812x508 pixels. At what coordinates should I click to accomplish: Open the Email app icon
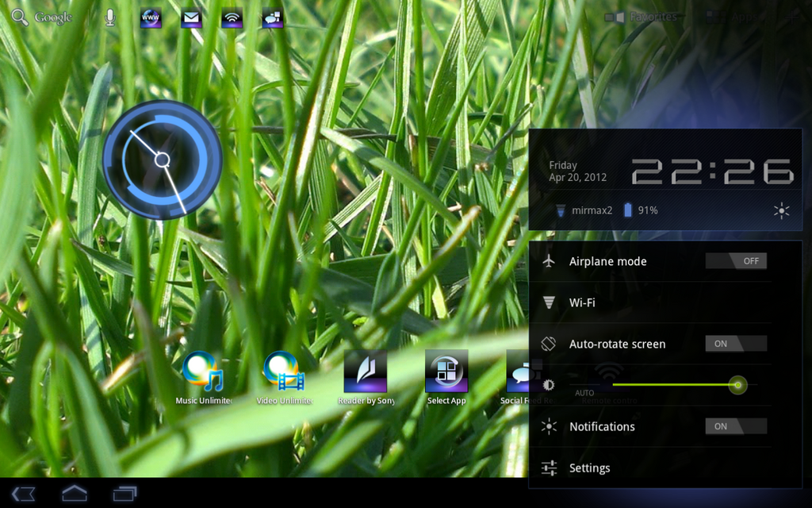coord(190,16)
